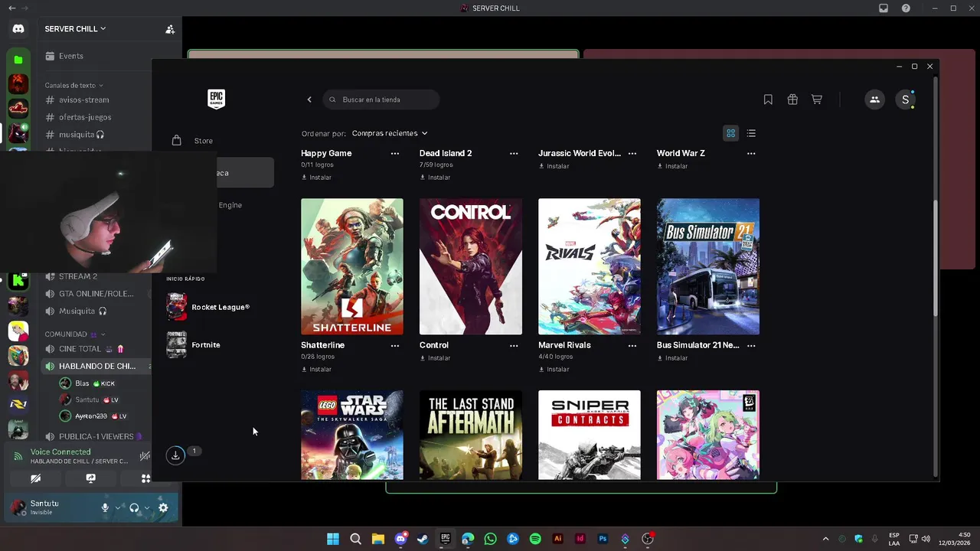Viewport: 980px width, 551px height.
Task: Mute the Discord microphone
Action: 105,508
